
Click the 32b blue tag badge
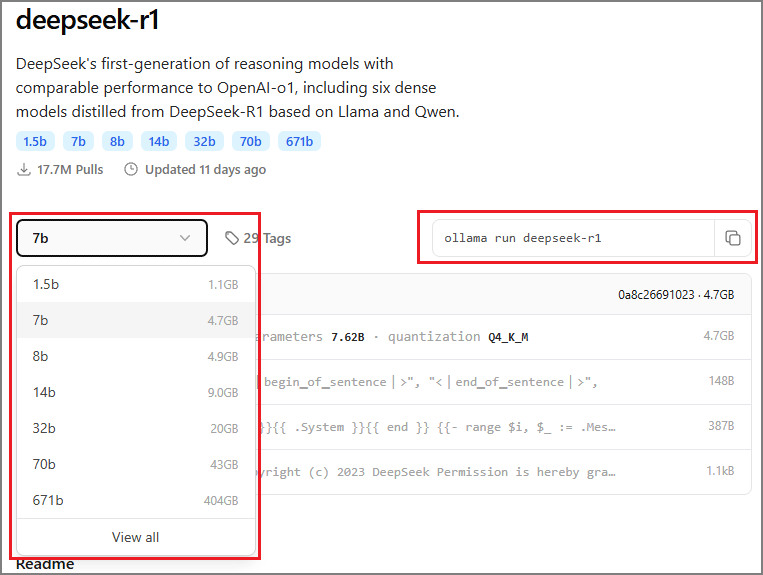[205, 141]
